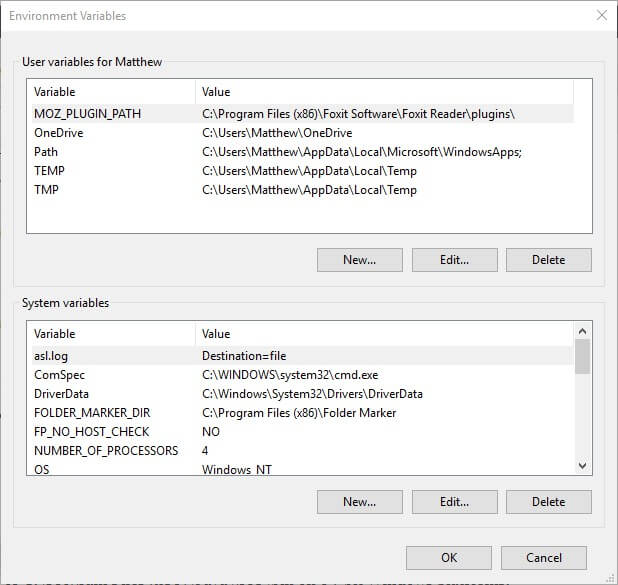Select the TEMP user variable

302,171
